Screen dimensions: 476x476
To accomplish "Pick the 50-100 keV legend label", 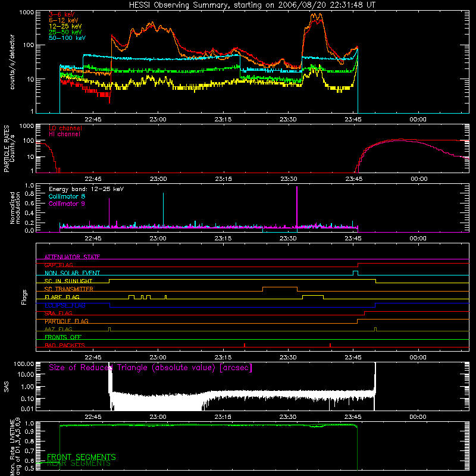I will (67, 38).
